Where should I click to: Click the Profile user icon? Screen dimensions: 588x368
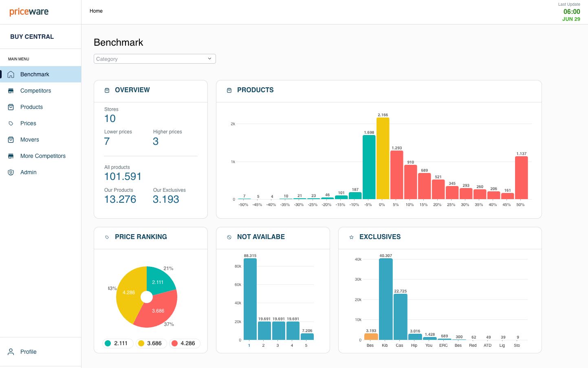click(x=11, y=352)
